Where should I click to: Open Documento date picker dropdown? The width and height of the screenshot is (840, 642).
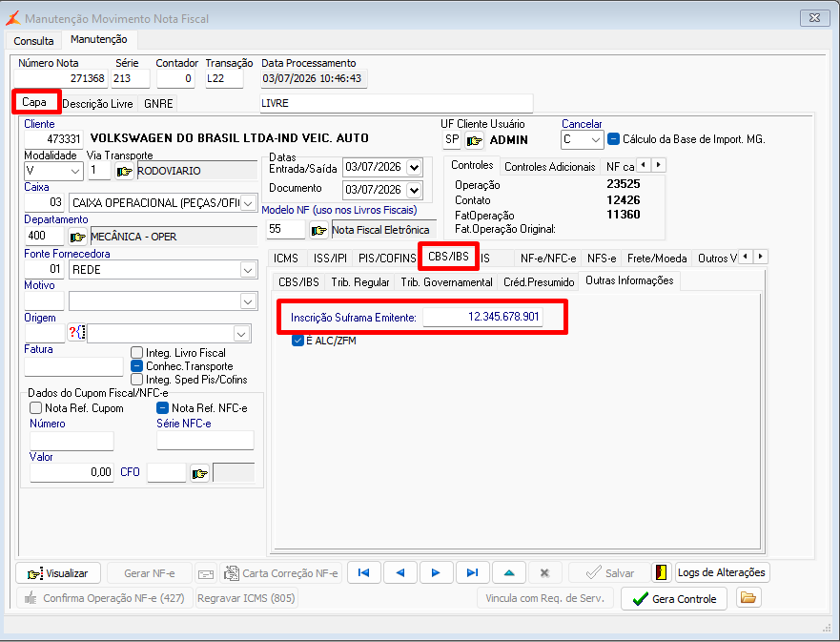(414, 190)
